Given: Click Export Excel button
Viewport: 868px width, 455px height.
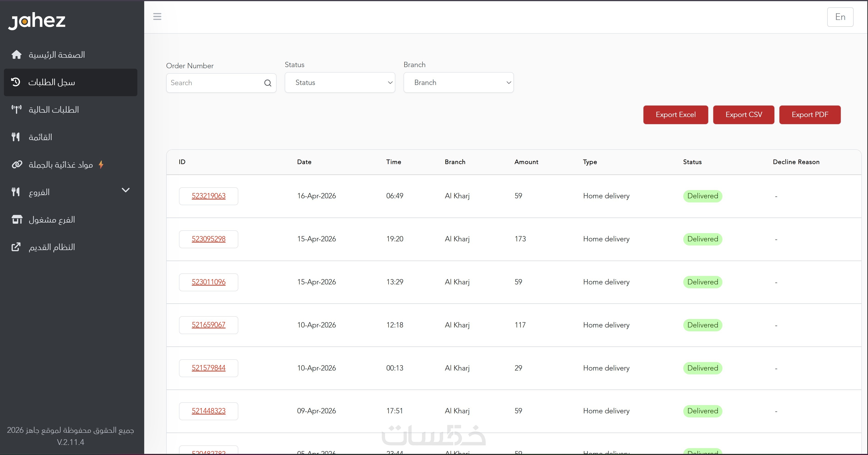Looking at the screenshot, I should [675, 114].
